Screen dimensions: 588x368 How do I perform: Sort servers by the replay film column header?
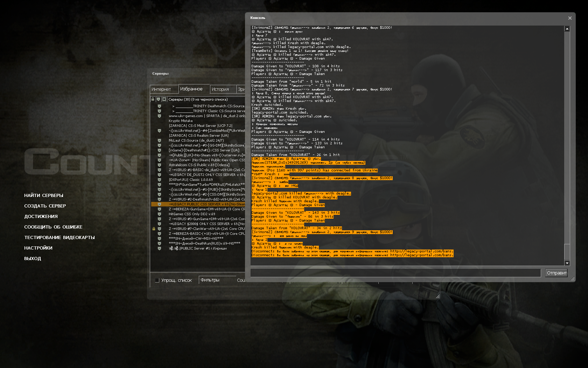tap(164, 100)
